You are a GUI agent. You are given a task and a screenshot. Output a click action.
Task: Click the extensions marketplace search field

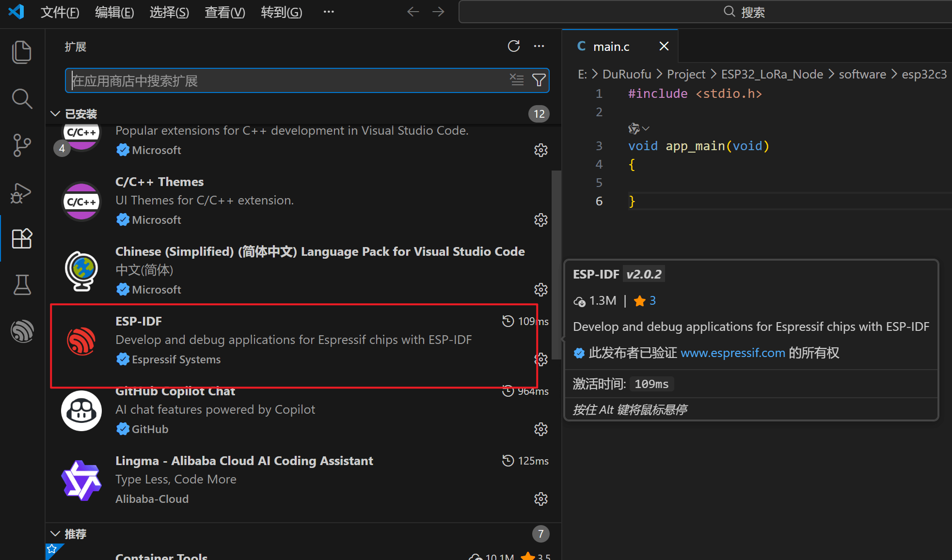286,81
